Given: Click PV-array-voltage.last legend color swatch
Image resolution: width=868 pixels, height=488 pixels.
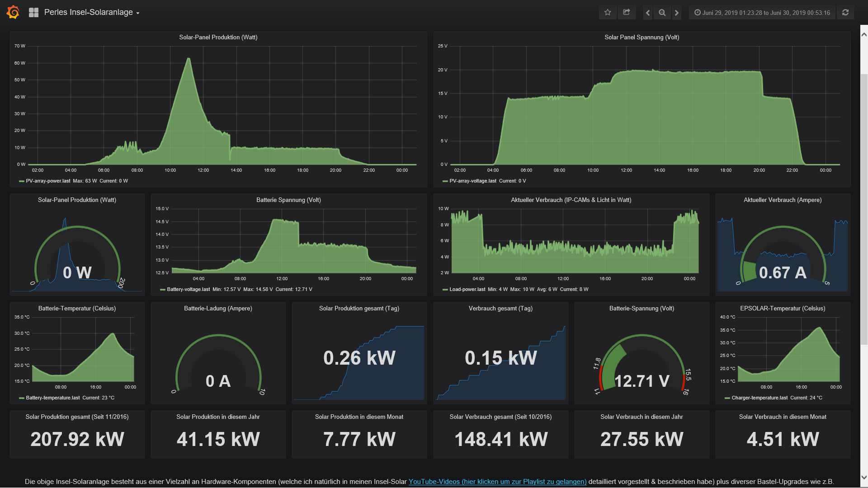Looking at the screenshot, I should click(x=445, y=181).
